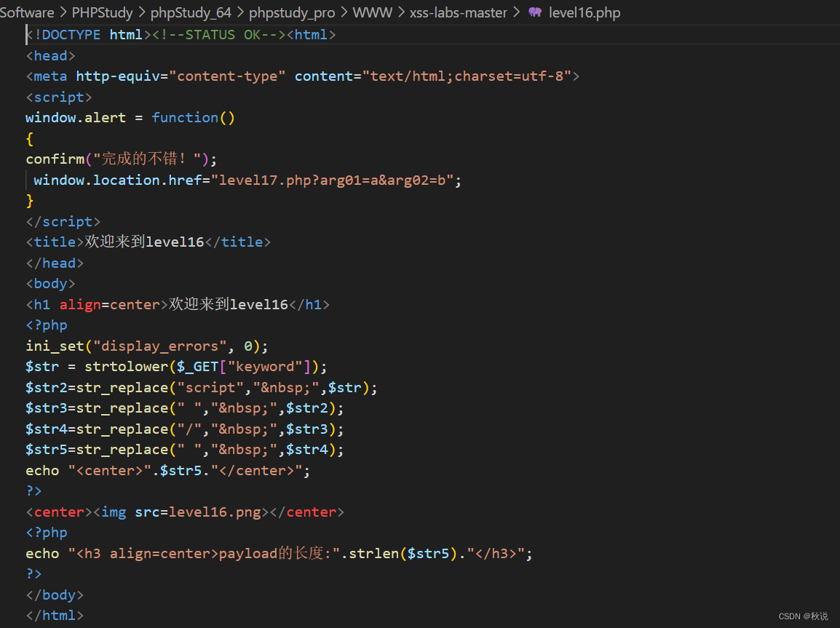Click the "text/html;charset=utf-8" content value
Image resolution: width=840 pixels, height=628 pixels.
(467, 76)
